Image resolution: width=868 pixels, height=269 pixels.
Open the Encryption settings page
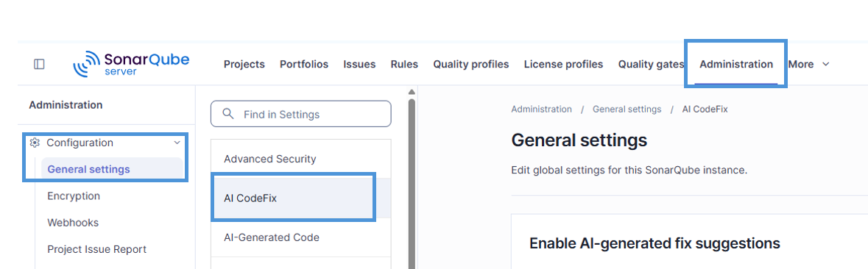74,196
